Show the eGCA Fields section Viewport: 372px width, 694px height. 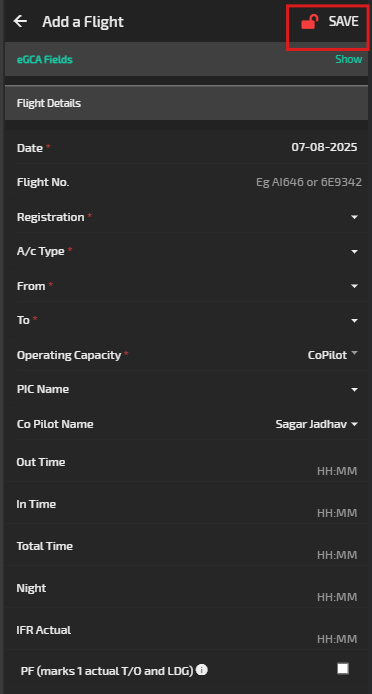click(x=349, y=59)
